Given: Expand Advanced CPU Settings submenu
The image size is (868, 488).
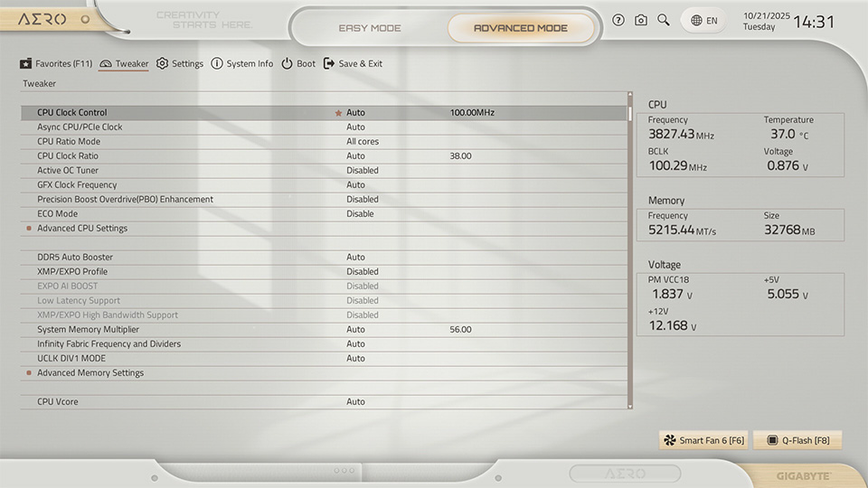Looking at the screenshot, I should coord(82,229).
